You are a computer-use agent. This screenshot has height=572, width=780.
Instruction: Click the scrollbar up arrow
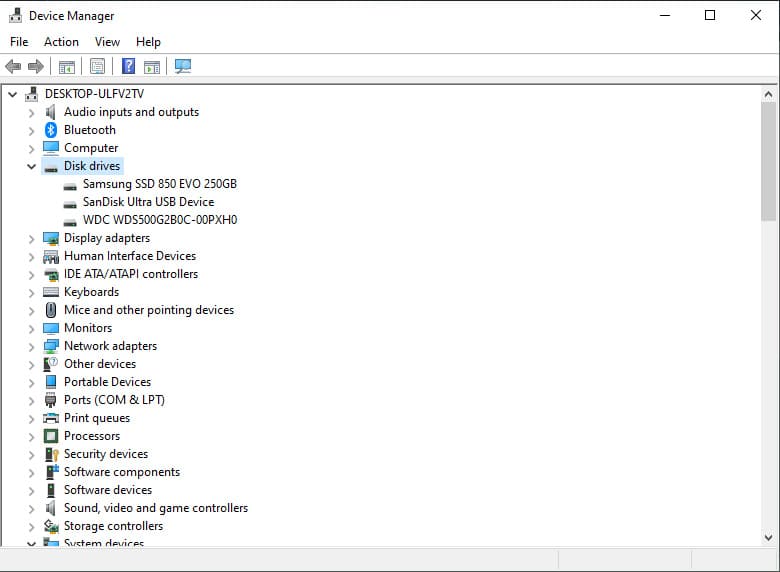tap(768, 95)
